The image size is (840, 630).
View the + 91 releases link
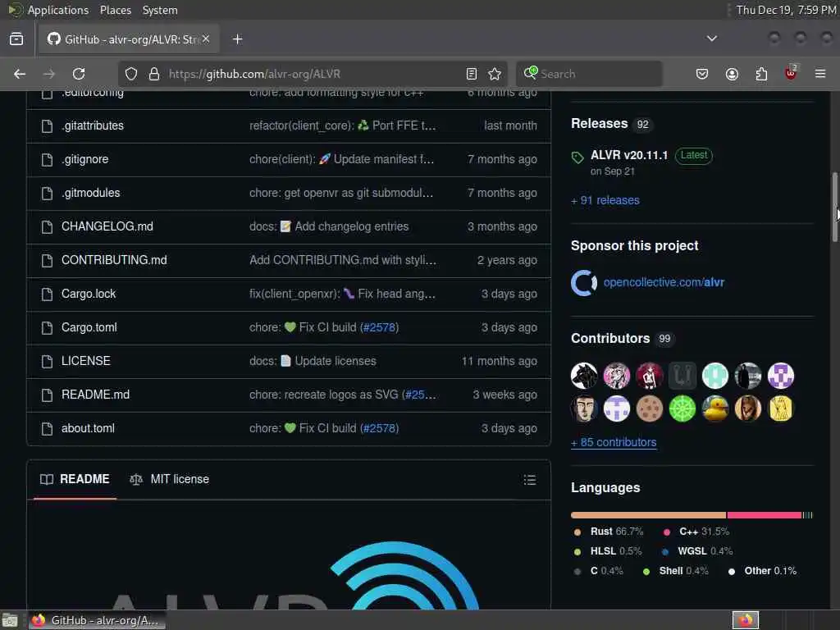(x=605, y=200)
